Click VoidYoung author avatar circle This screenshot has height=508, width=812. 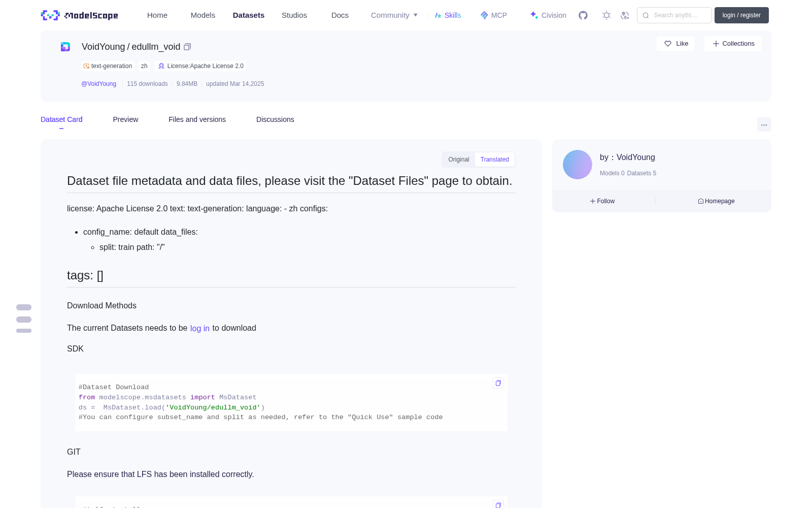(x=578, y=165)
